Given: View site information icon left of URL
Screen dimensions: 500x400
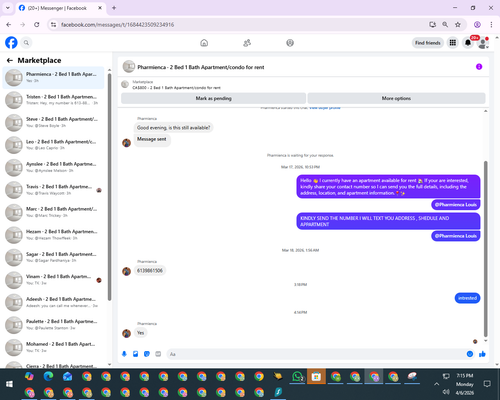Looking at the screenshot, I should (x=53, y=25).
